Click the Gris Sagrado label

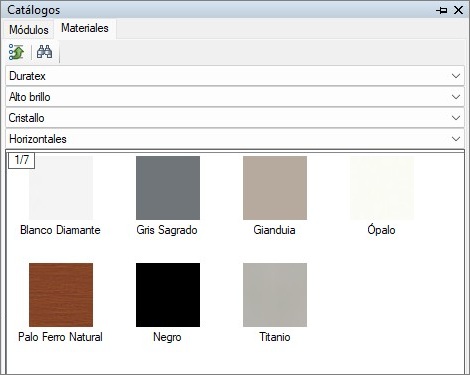[167, 230]
